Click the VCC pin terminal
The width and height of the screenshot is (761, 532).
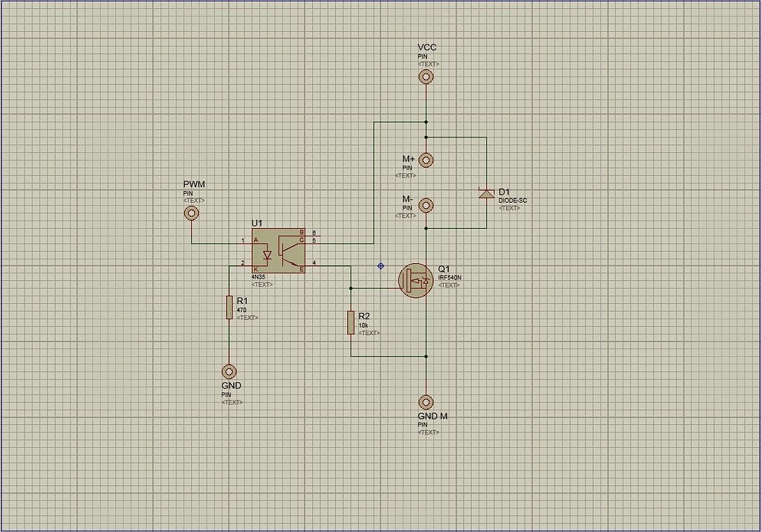pyautogui.click(x=426, y=77)
